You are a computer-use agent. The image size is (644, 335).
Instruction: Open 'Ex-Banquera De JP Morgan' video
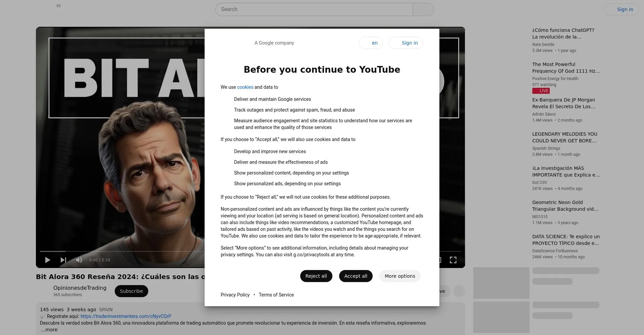(x=564, y=103)
